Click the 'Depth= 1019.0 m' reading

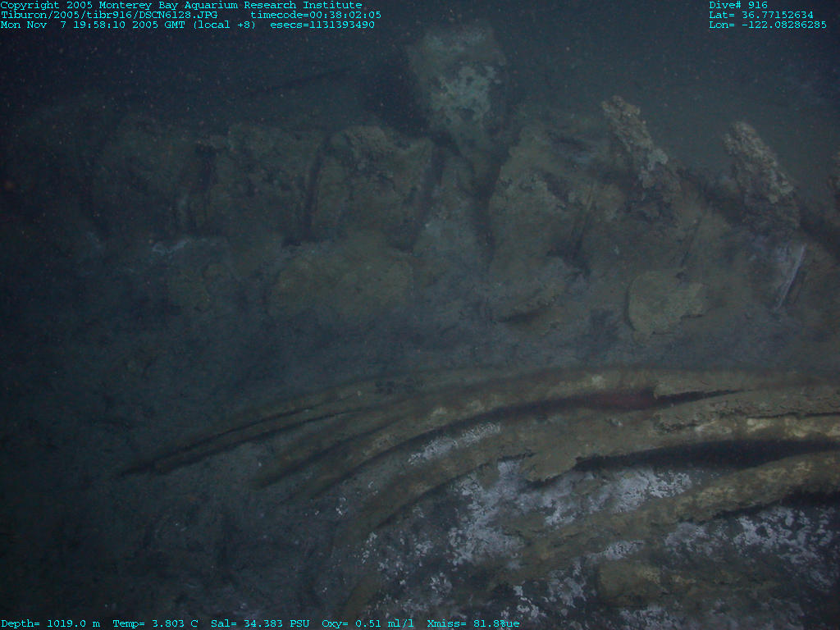click(x=50, y=623)
